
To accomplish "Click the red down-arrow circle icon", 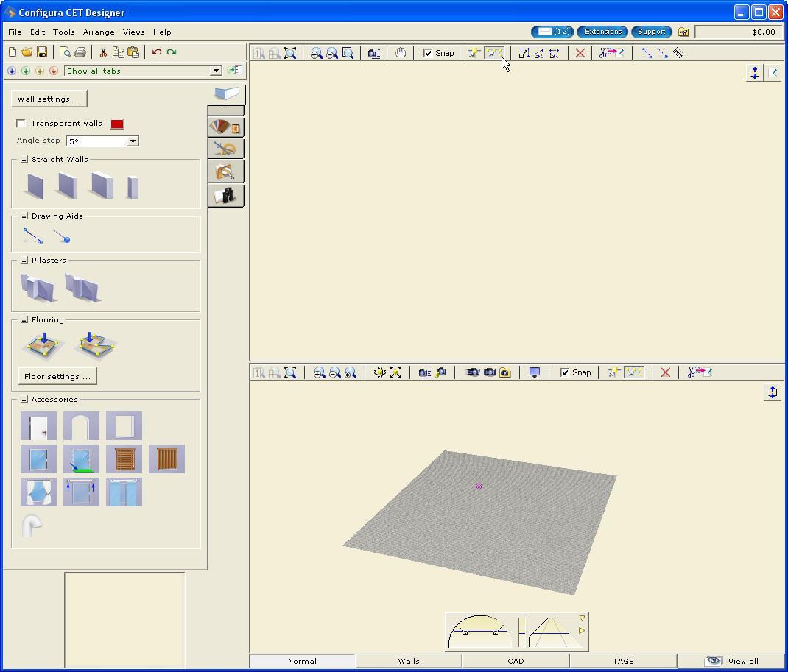I will point(53,71).
